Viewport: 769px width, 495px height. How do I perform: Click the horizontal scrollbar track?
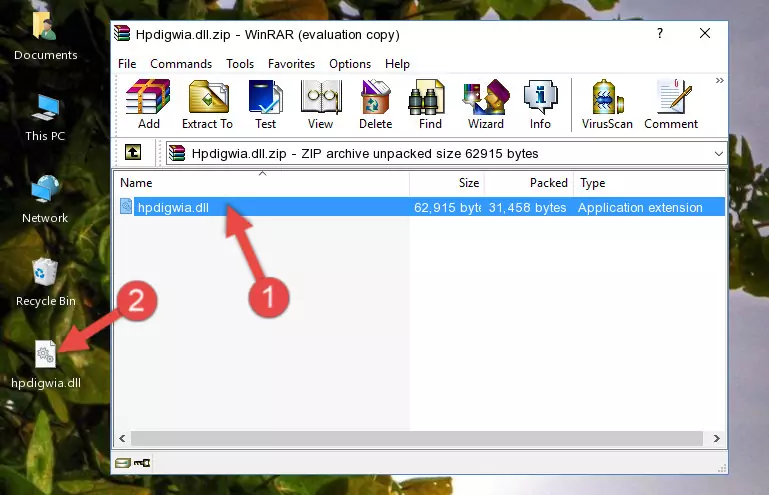click(x=417, y=438)
